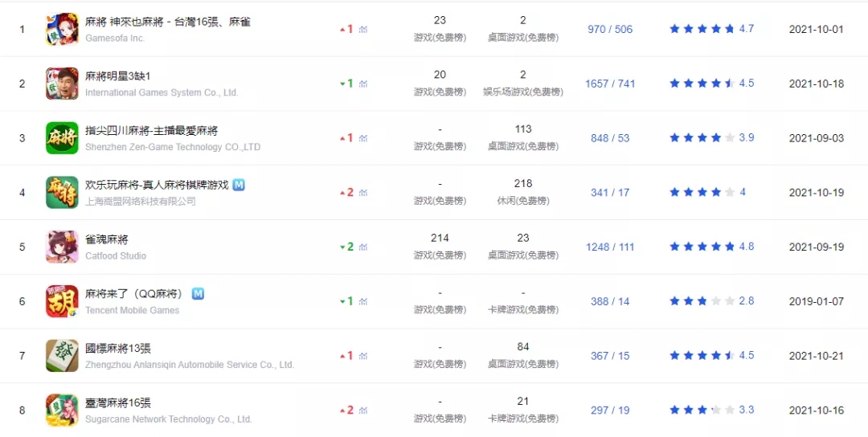Click 桌面游戏(免费榜) rank 113

[523, 137]
